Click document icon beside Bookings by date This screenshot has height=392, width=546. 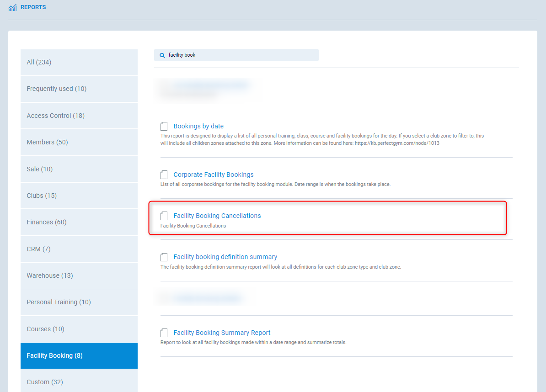click(164, 127)
